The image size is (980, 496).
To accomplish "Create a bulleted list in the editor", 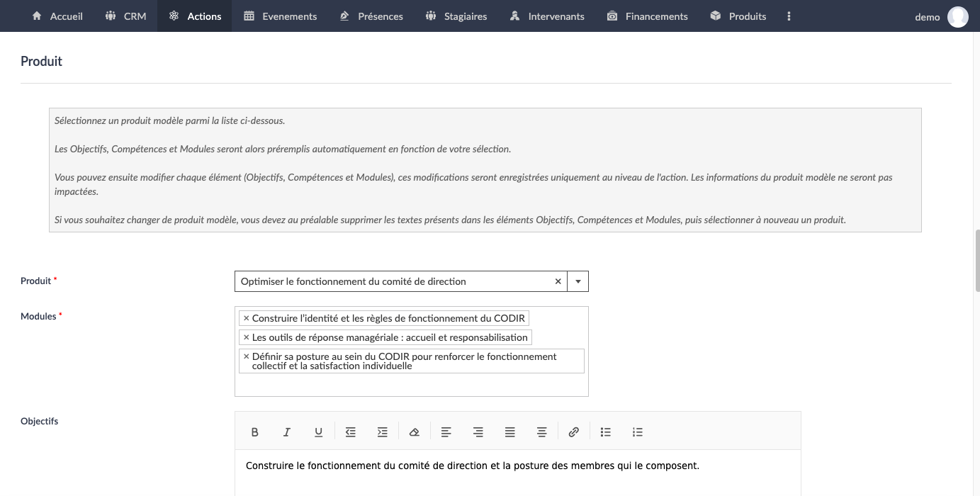I will coord(605,432).
